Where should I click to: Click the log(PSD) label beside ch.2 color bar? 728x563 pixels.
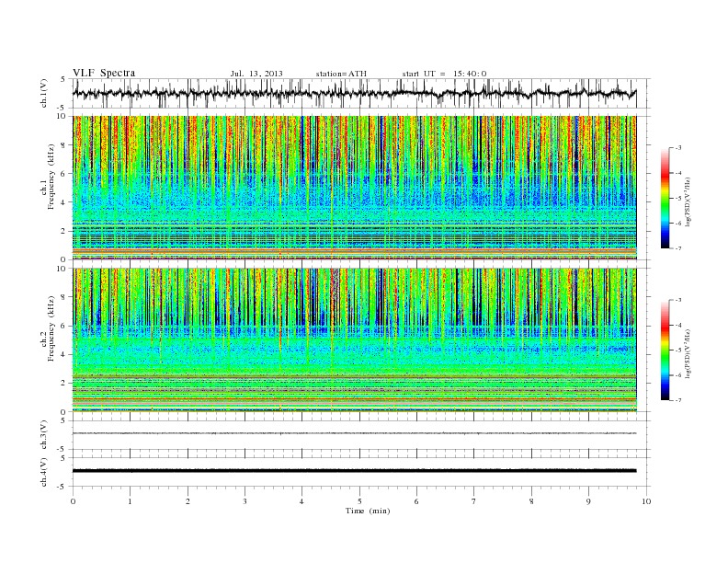coord(688,353)
